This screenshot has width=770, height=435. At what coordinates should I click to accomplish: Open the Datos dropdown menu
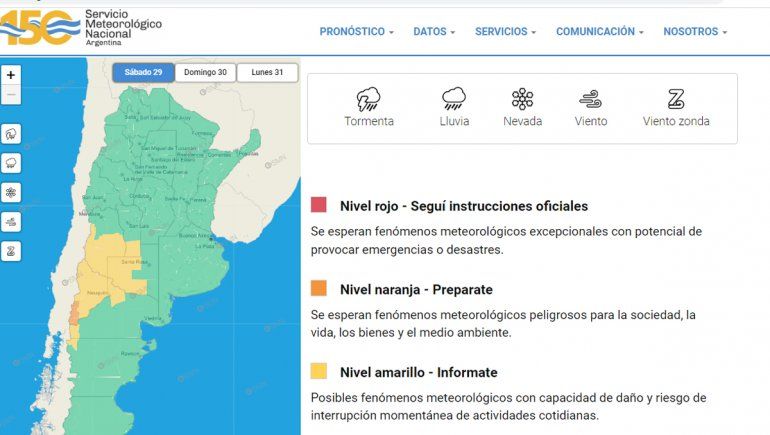(x=434, y=32)
